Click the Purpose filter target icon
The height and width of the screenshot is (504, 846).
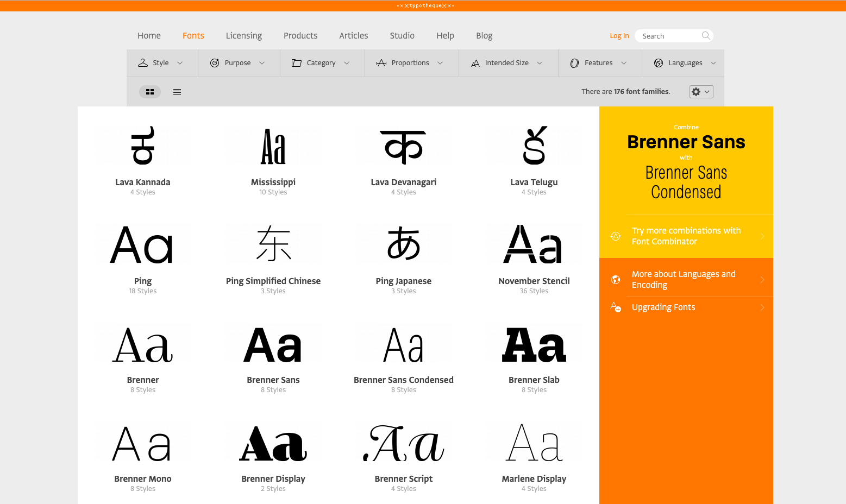coord(214,62)
